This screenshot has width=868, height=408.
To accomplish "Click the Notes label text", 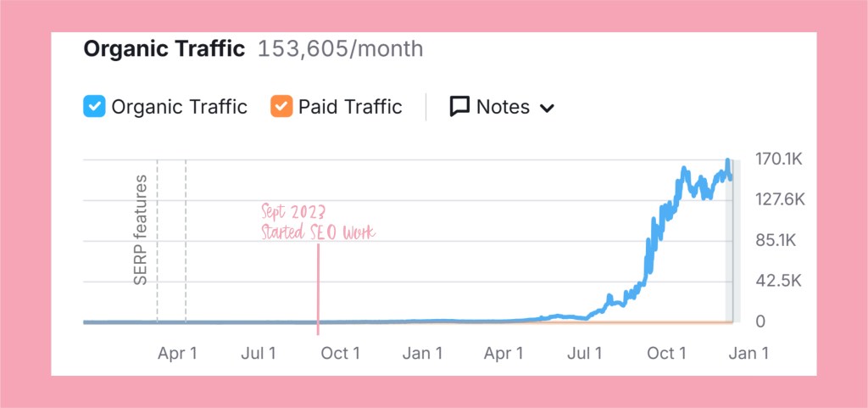I will pos(503,107).
